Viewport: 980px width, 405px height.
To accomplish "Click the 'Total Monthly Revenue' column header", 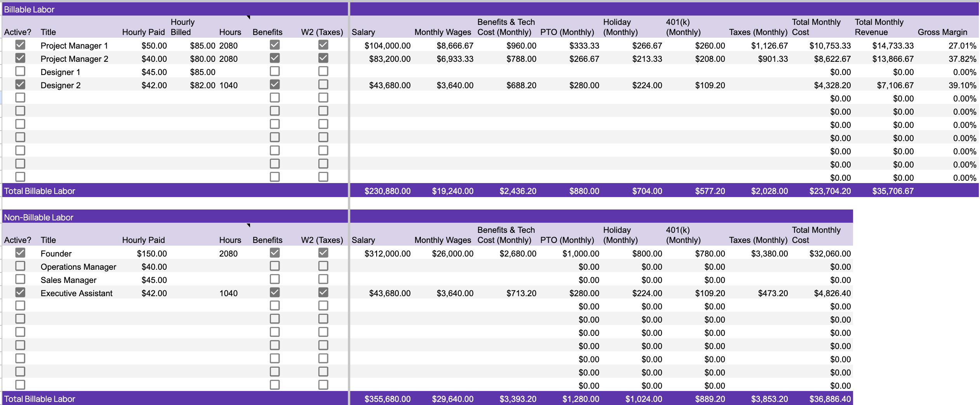I will (x=879, y=27).
